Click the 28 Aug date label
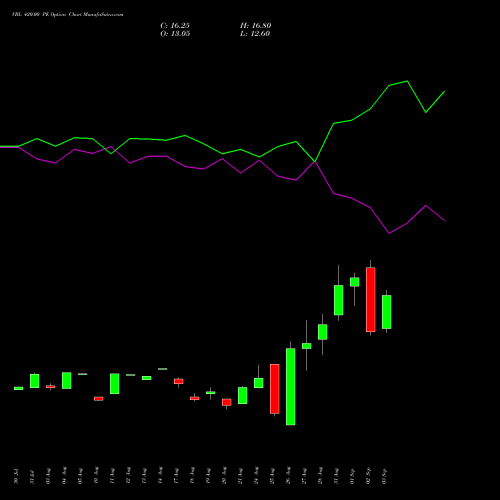Viewport: 500px width, 500px height. coord(320,476)
